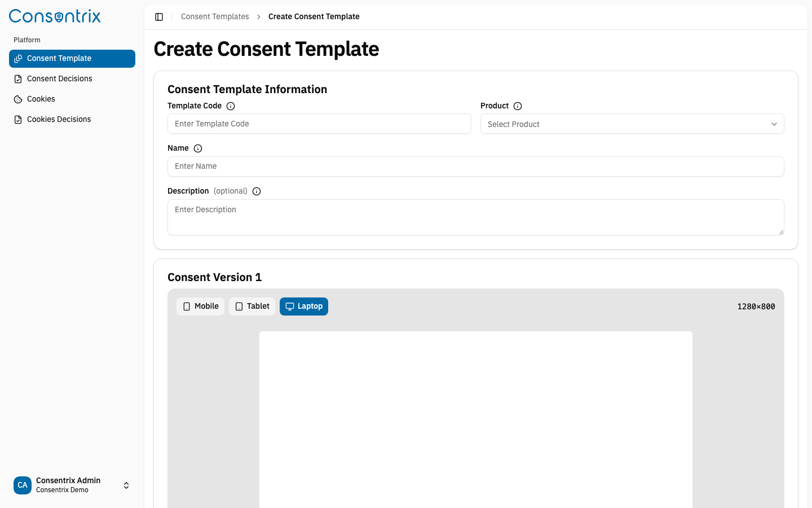Image resolution: width=812 pixels, height=508 pixels.
Task: Focus the Enter Description textarea
Action: click(x=476, y=217)
